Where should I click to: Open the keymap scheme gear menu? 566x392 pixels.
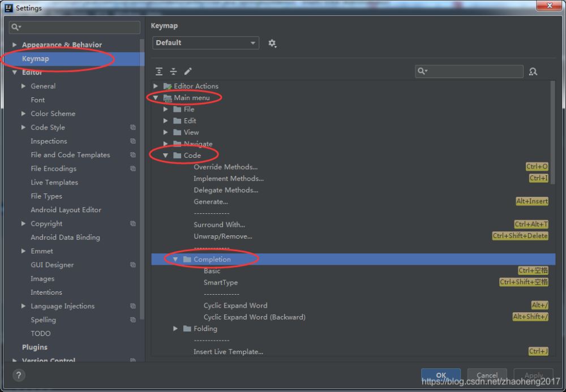tap(272, 44)
